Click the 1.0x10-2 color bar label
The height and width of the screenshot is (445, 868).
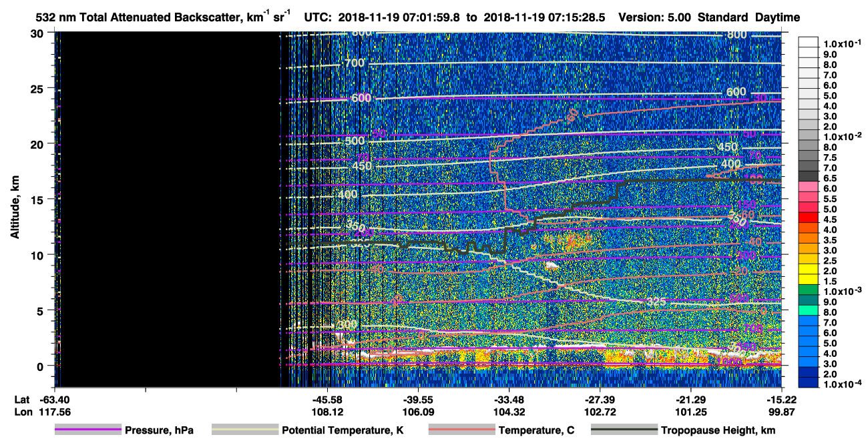[843, 136]
